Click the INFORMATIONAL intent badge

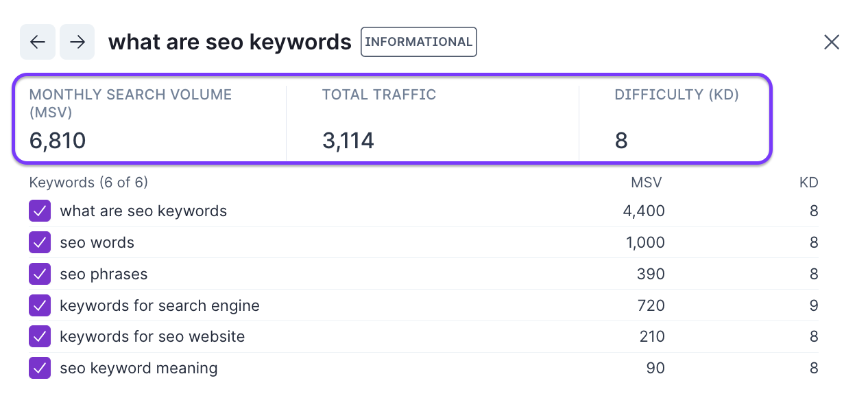click(x=418, y=42)
